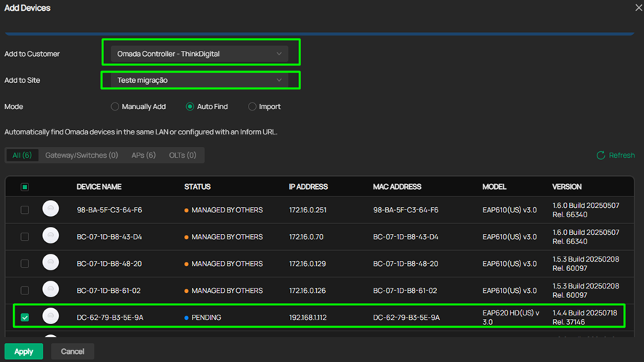Expand the Add to Site dropdown
This screenshot has height=362, width=644.
[x=199, y=80]
